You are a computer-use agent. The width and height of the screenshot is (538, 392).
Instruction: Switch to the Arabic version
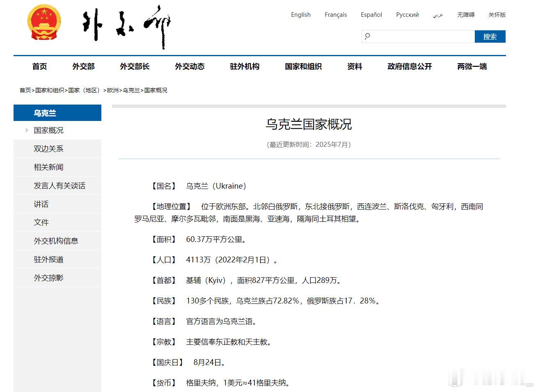[x=438, y=15]
